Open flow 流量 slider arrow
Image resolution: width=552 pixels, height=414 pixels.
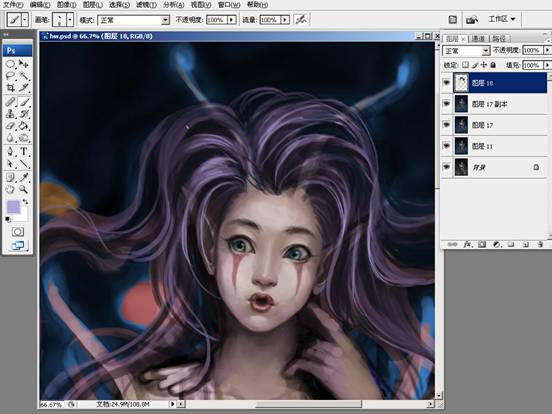coord(285,20)
